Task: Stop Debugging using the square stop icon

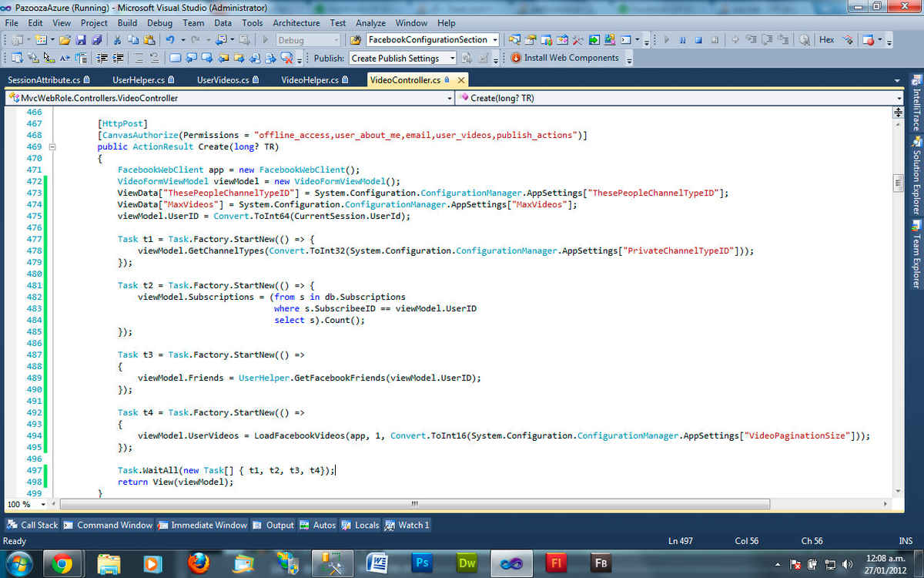Action: click(698, 39)
